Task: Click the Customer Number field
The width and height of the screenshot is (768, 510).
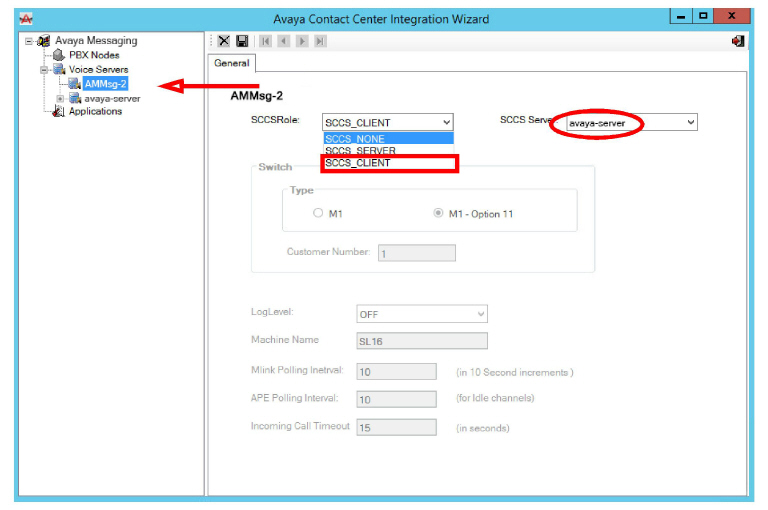Action: 417,253
